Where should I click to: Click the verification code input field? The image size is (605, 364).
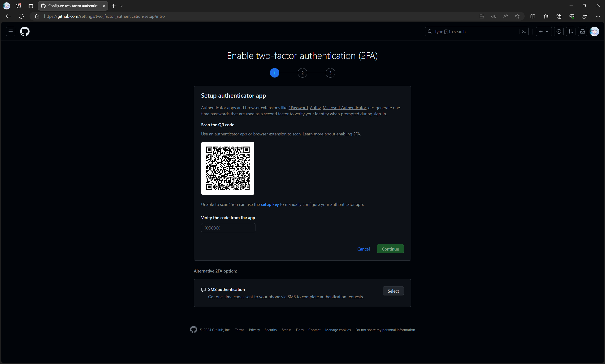[x=228, y=228]
